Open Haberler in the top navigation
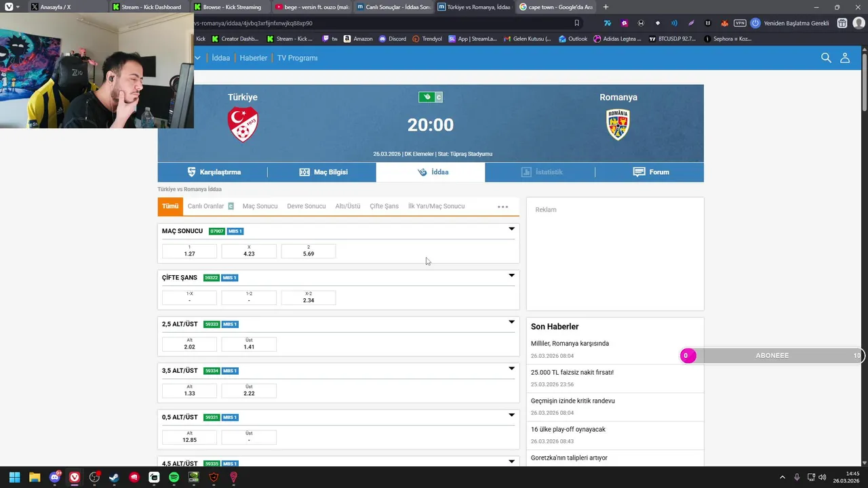The width and height of the screenshot is (868, 488). (254, 58)
